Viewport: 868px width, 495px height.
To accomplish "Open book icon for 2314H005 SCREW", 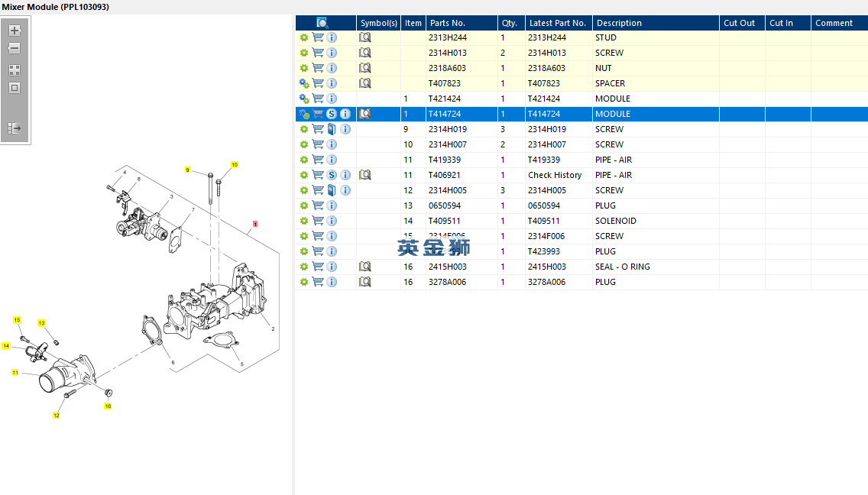I will 332,190.
